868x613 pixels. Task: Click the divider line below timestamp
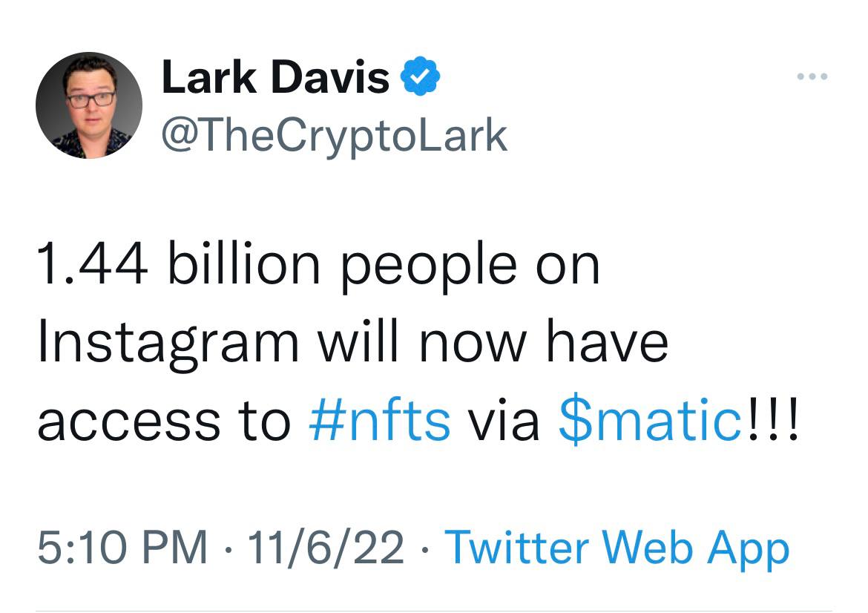coord(434,611)
